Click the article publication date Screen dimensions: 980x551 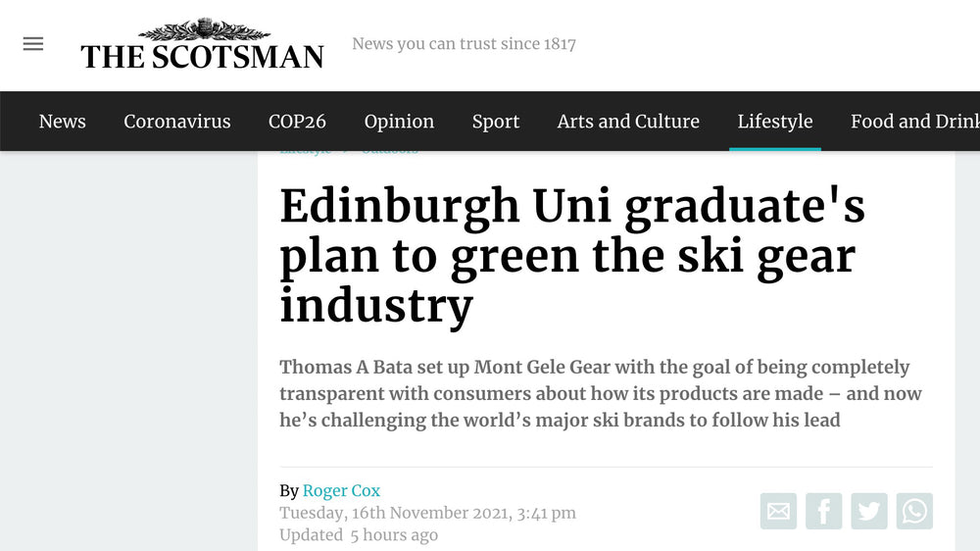pyautogui.click(x=427, y=513)
